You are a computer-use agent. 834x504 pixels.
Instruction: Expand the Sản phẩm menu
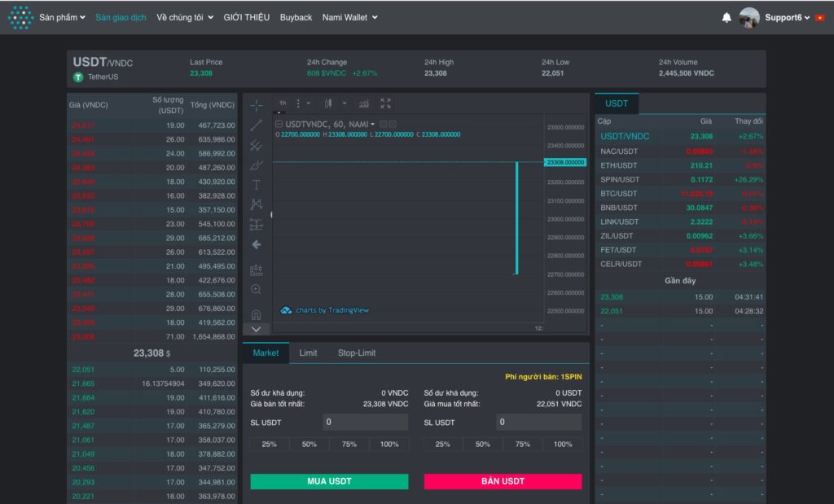tap(62, 18)
